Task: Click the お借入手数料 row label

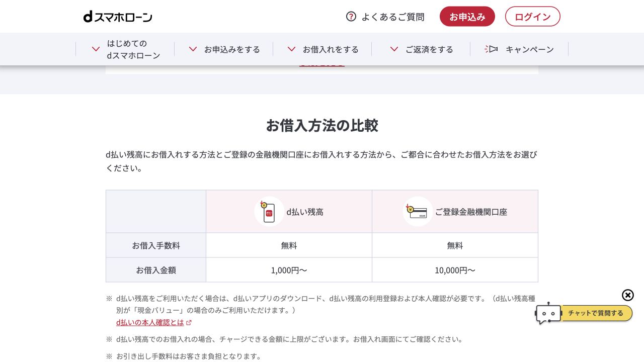Action: [x=156, y=245]
